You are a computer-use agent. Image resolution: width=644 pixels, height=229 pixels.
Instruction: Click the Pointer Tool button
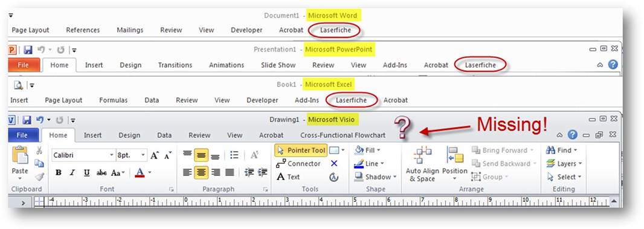[x=301, y=150]
